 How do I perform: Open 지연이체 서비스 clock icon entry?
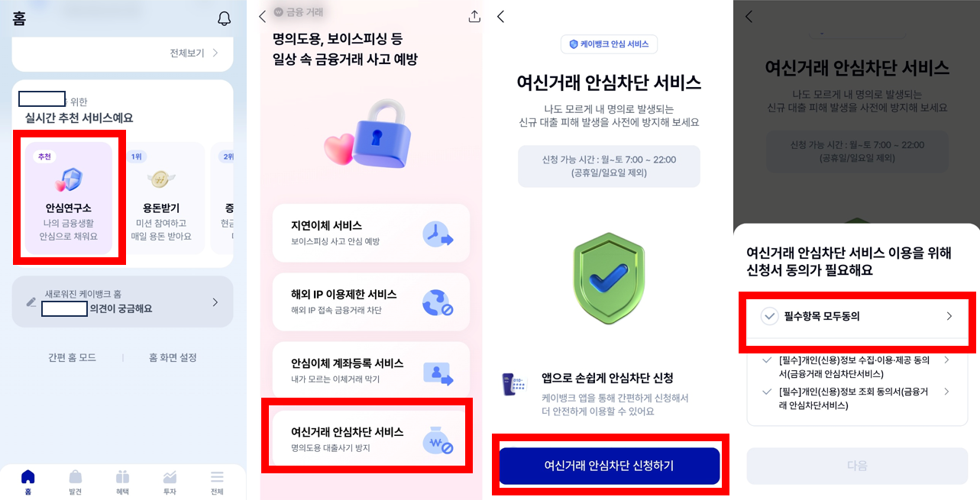click(371, 233)
